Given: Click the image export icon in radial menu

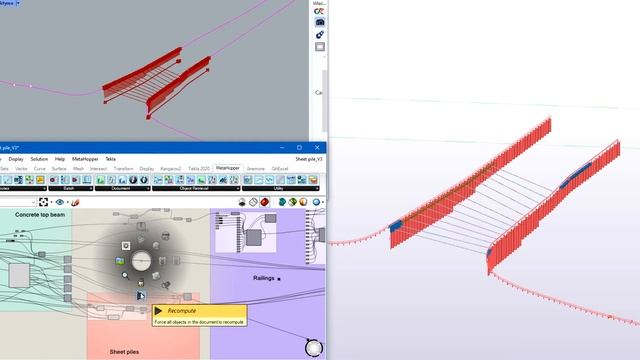Looking at the screenshot, I should [120, 261].
